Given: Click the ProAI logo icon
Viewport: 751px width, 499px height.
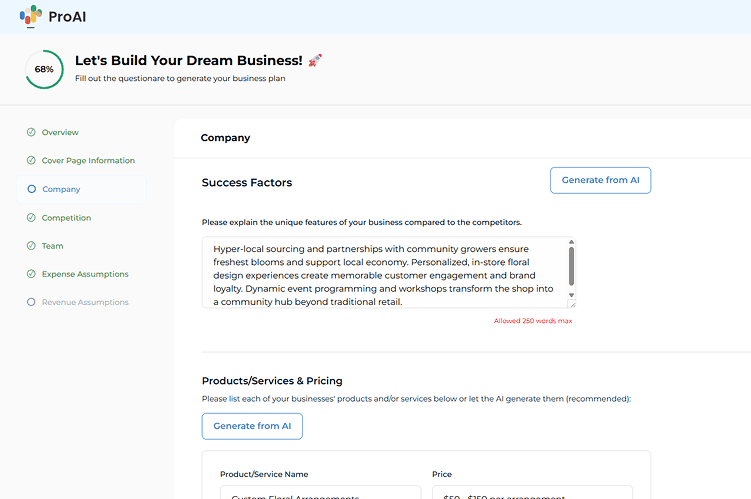Looking at the screenshot, I should (31, 15).
